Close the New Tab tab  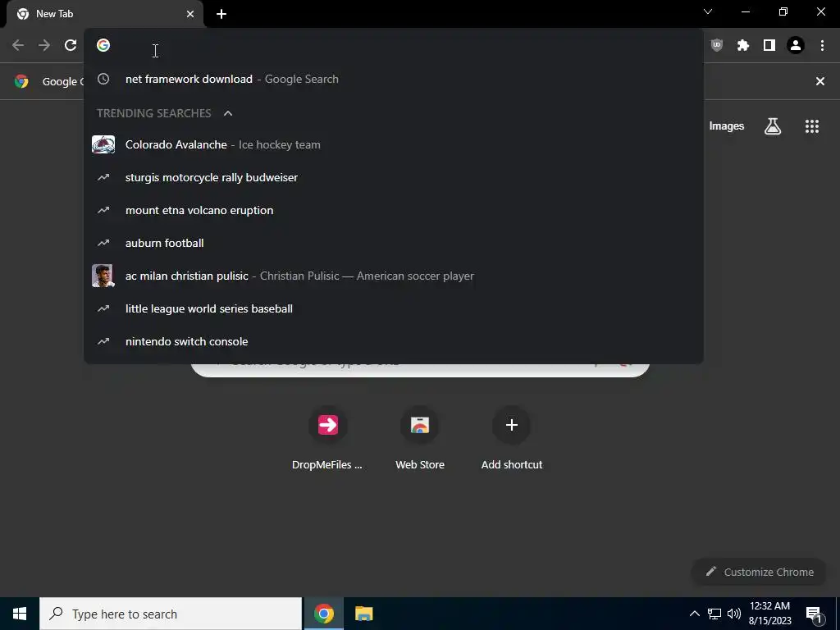coord(190,14)
